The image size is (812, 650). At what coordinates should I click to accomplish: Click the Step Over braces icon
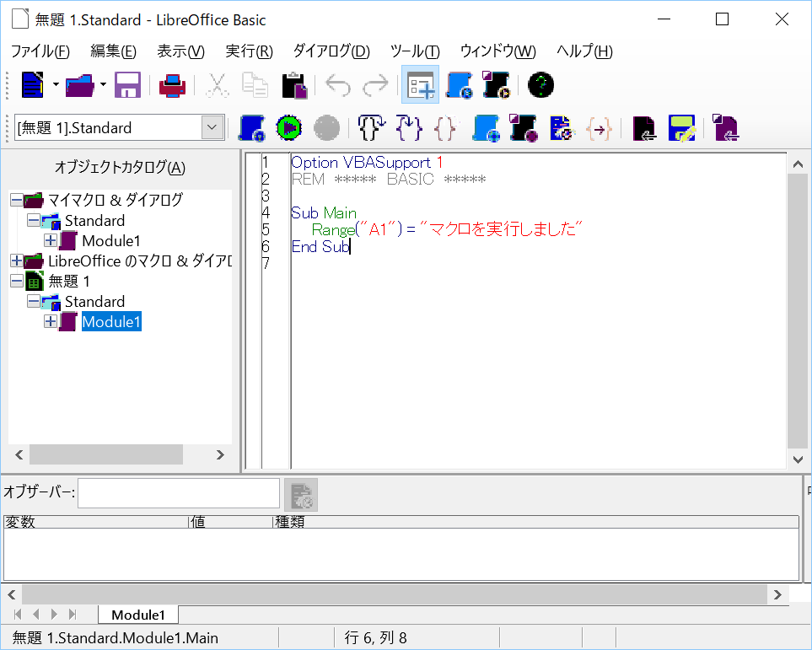pyautogui.click(x=372, y=128)
